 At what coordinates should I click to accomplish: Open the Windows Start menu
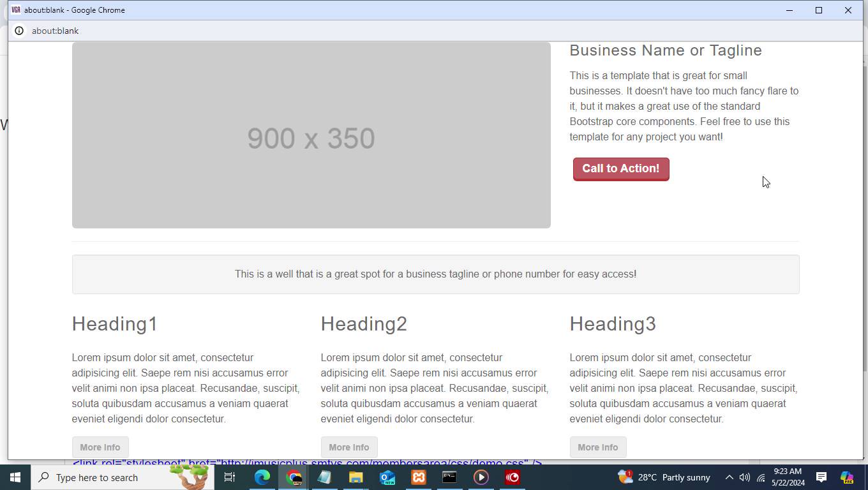15,477
